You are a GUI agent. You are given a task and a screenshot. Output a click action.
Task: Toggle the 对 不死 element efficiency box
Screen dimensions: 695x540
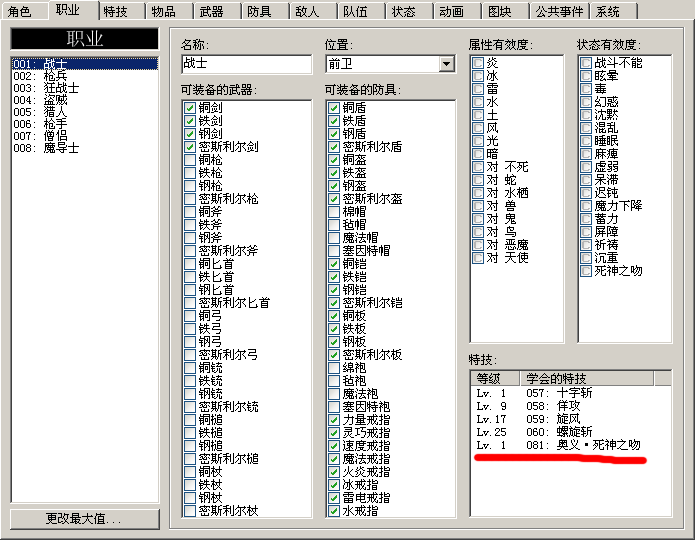click(x=478, y=167)
